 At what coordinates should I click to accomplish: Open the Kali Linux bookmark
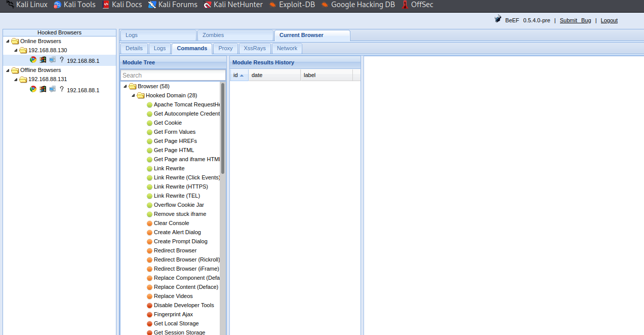[x=27, y=5]
